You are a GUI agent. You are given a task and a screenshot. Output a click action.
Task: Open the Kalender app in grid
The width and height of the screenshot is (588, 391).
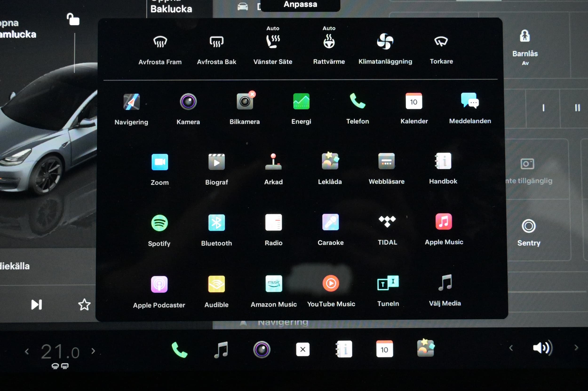pyautogui.click(x=414, y=101)
